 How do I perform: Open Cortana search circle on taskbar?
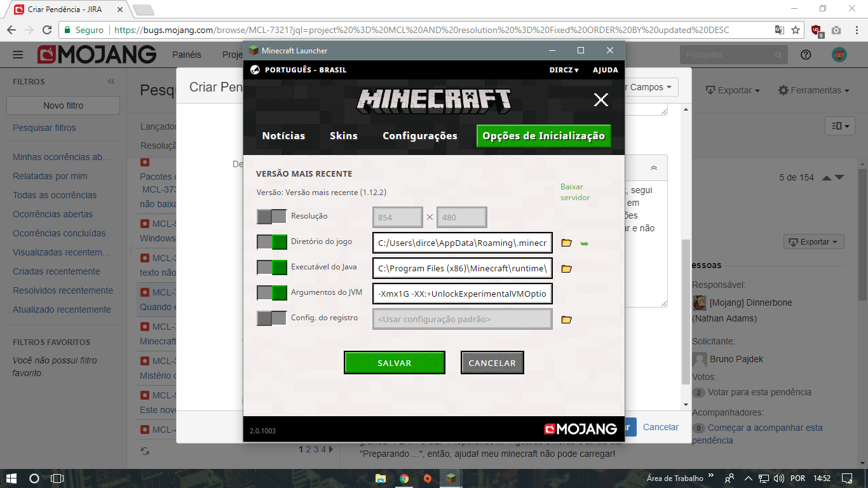coord(34,478)
